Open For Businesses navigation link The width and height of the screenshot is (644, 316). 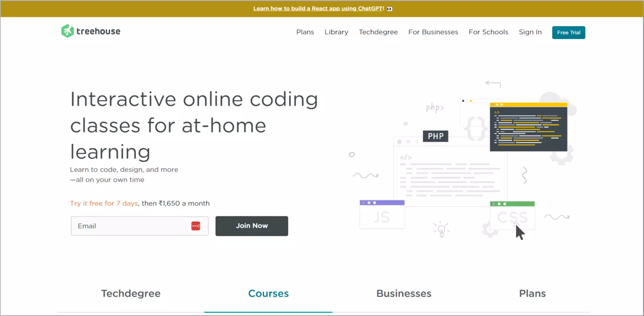click(x=433, y=32)
